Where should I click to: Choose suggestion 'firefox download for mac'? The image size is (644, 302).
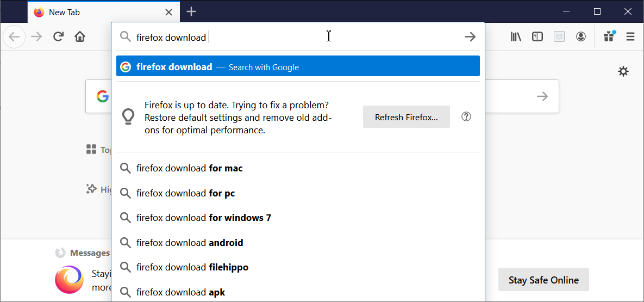[x=298, y=168]
